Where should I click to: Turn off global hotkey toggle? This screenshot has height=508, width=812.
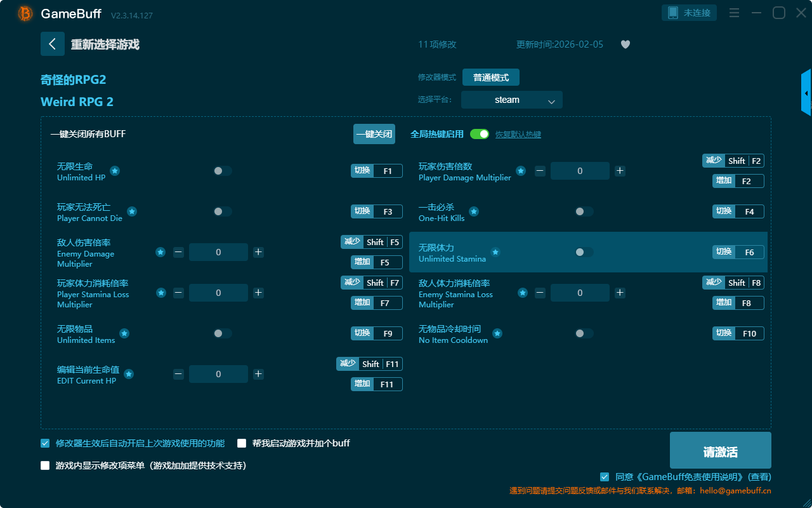click(x=480, y=134)
